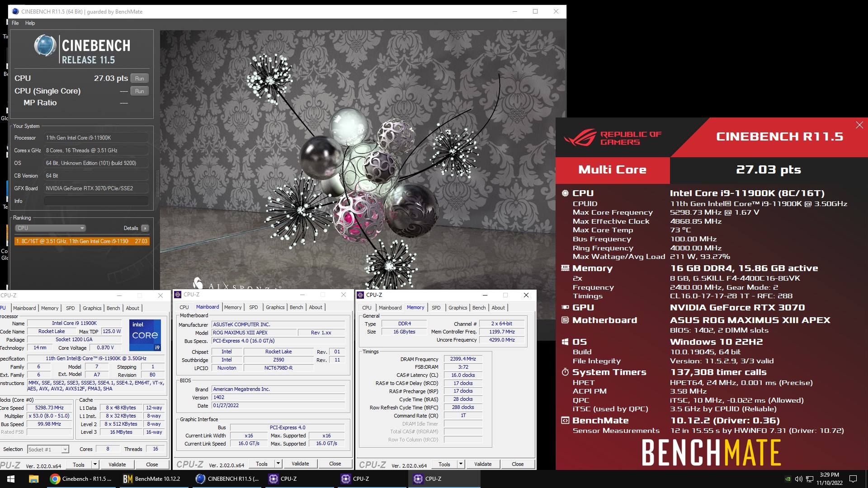Image resolution: width=868 pixels, height=488 pixels.
Task: Click the Ranking Details arrow button
Action: 145,228
